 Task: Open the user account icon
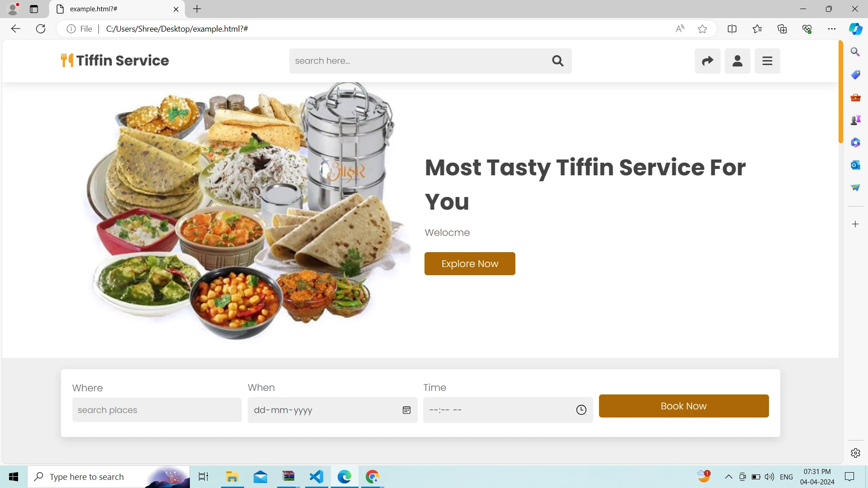click(x=737, y=61)
